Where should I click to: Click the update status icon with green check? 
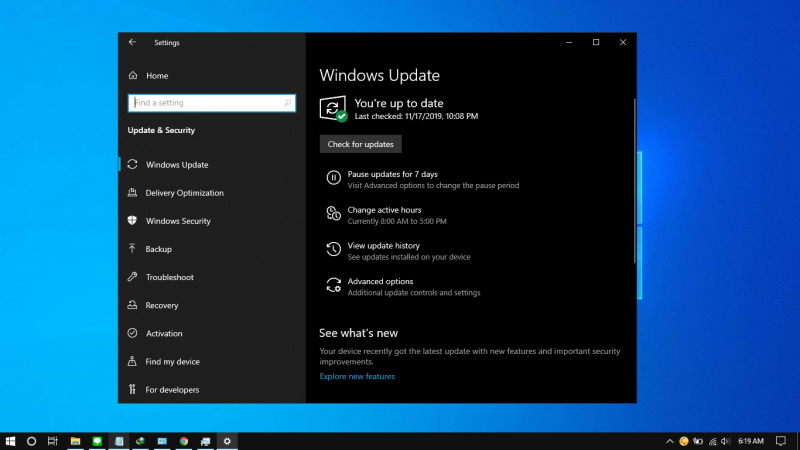(333, 109)
